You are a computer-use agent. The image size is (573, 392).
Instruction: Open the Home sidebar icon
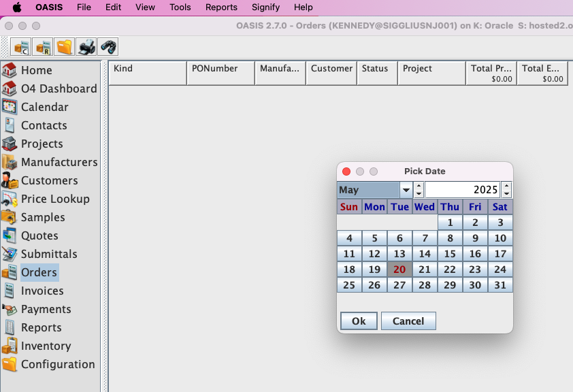(9, 70)
